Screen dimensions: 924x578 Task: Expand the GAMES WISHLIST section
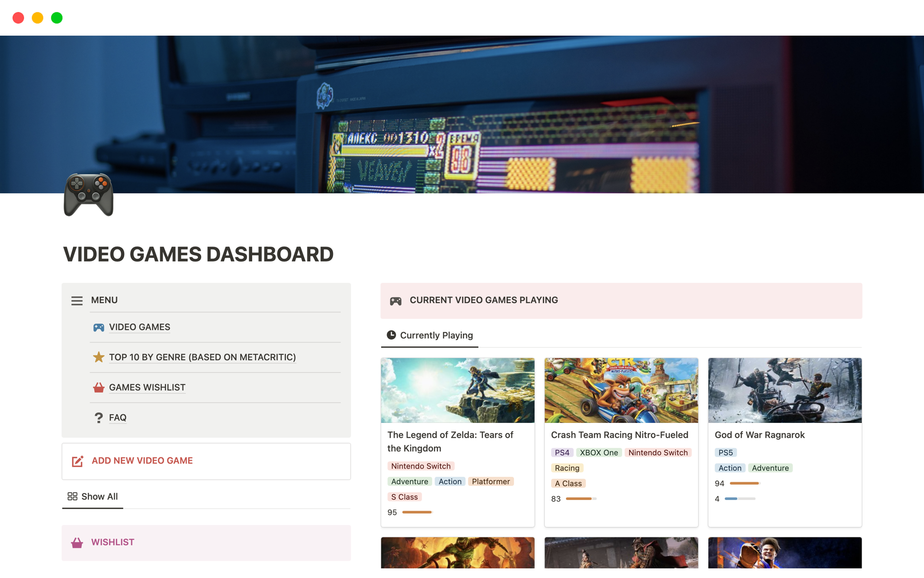(146, 387)
